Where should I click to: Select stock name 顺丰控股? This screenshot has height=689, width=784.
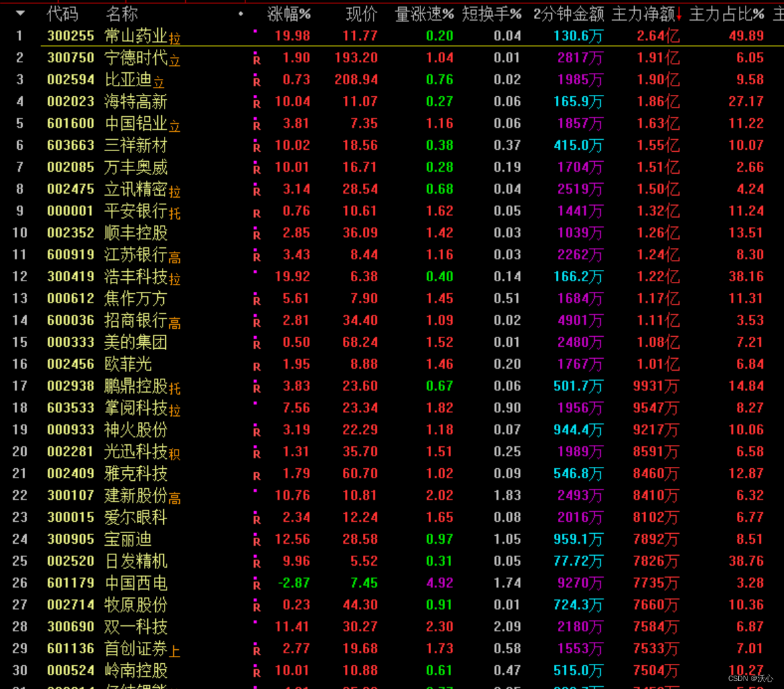tap(135, 233)
